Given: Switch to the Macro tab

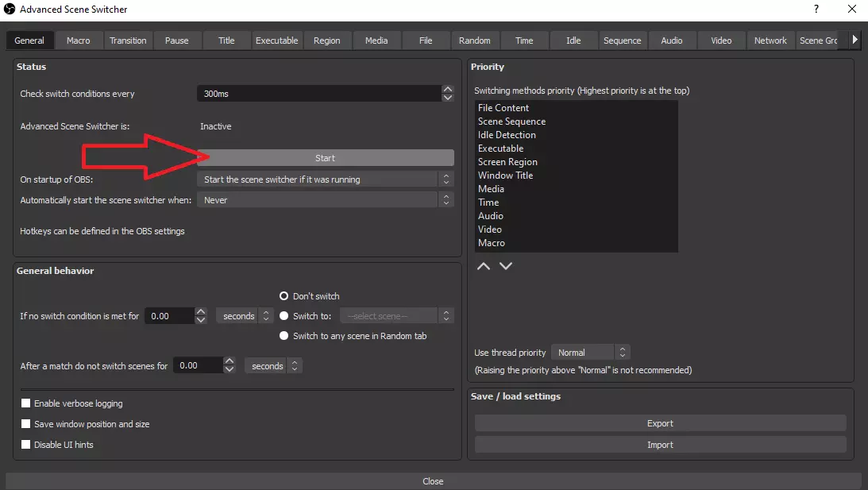Looking at the screenshot, I should tap(79, 41).
